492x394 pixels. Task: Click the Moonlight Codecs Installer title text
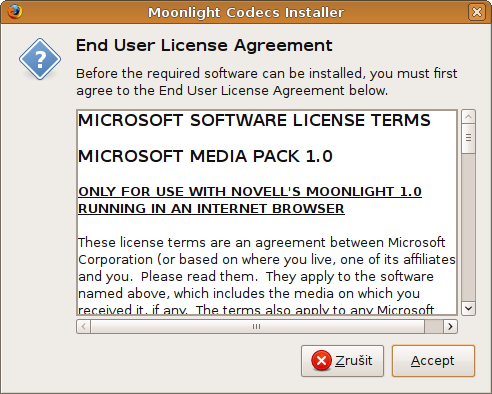coord(246,13)
